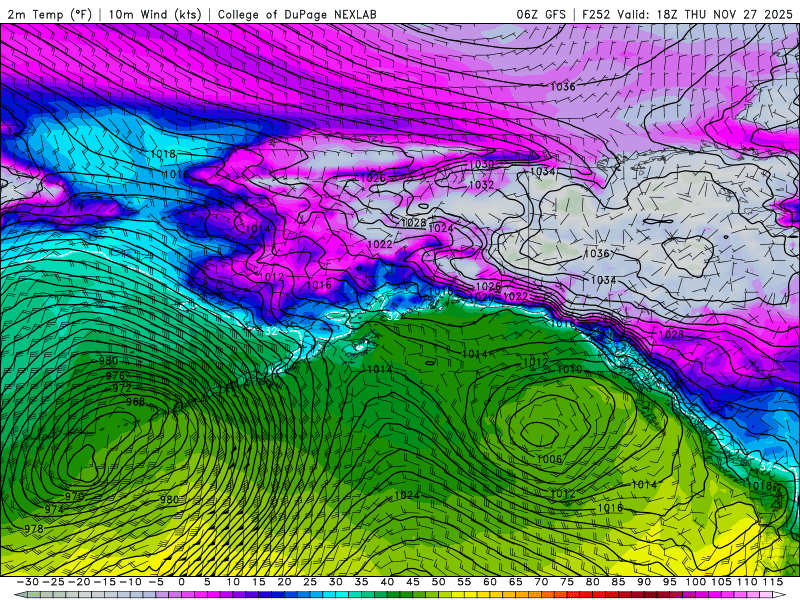Select '-5' on the temperature scale
The image size is (800, 600).
[x=156, y=582]
